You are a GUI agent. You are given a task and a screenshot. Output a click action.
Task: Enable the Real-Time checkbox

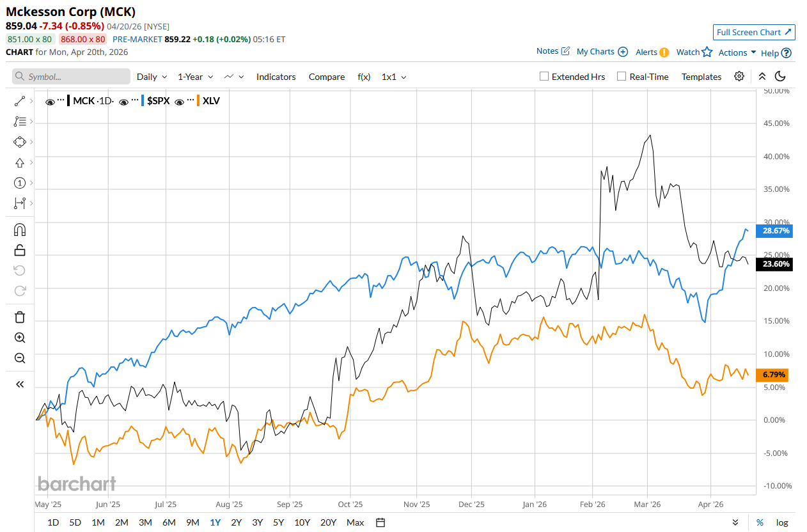(x=622, y=76)
